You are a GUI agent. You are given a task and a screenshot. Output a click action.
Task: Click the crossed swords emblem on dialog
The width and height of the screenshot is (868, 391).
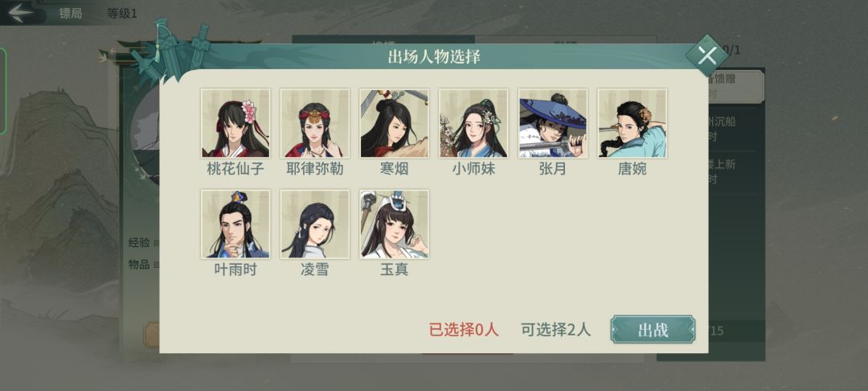[x=170, y=50]
